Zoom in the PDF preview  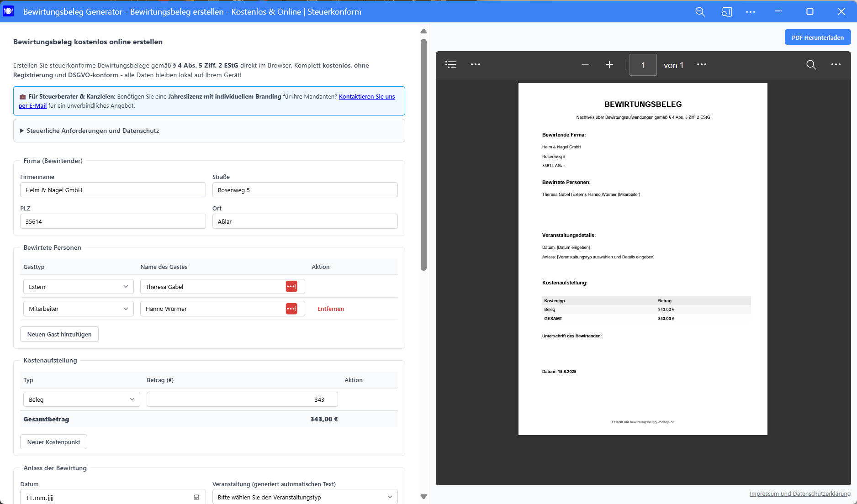tap(609, 65)
